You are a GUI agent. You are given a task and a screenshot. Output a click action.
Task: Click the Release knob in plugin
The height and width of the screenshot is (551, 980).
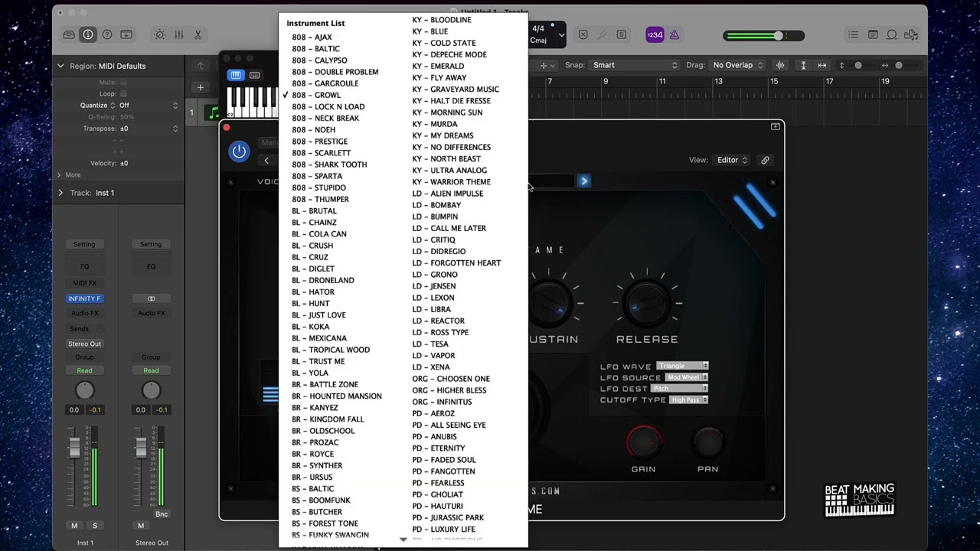(647, 303)
